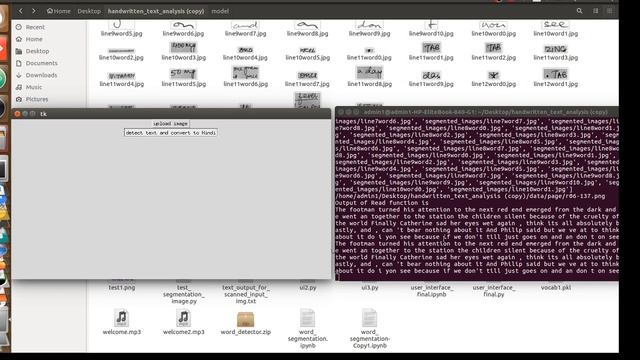
Task: Go to Desktop in the path bar
Action: coord(89,11)
